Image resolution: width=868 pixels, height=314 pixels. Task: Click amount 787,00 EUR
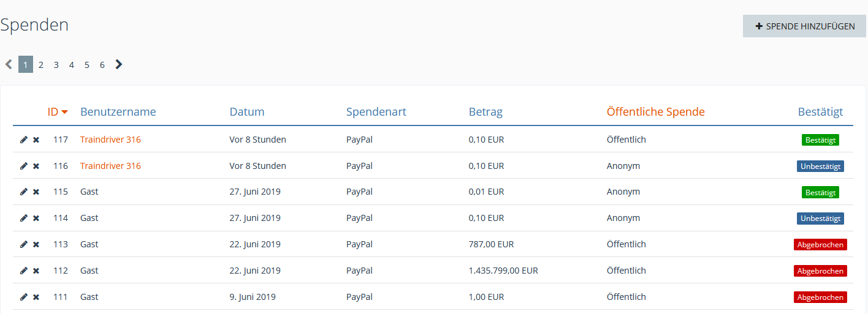[491, 244]
